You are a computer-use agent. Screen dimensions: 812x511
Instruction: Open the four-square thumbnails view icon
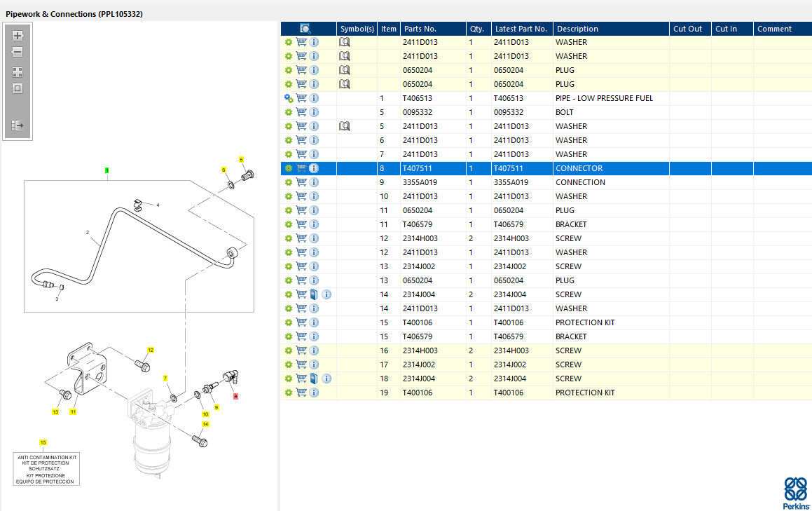[18, 72]
